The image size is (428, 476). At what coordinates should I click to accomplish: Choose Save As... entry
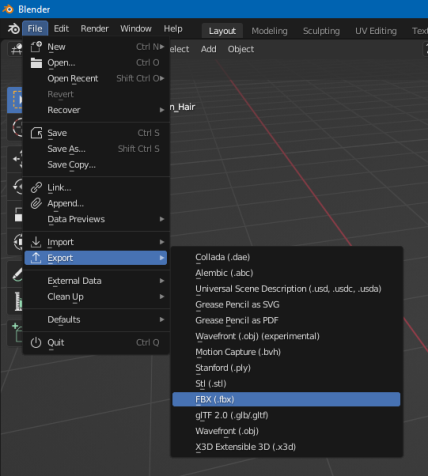(96, 149)
